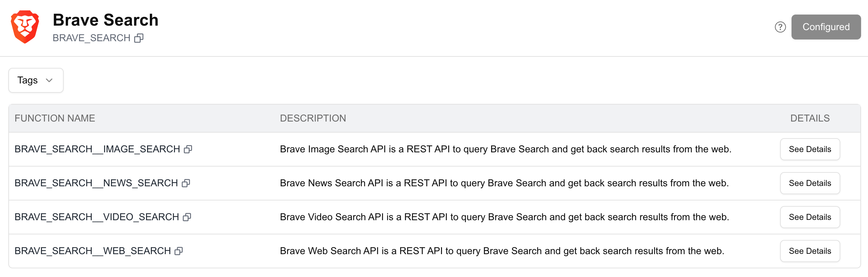Copy BRAVE_SEARCH__NEWS_SEARCH function name
Screen dimensions: 868x277
pyautogui.click(x=186, y=183)
